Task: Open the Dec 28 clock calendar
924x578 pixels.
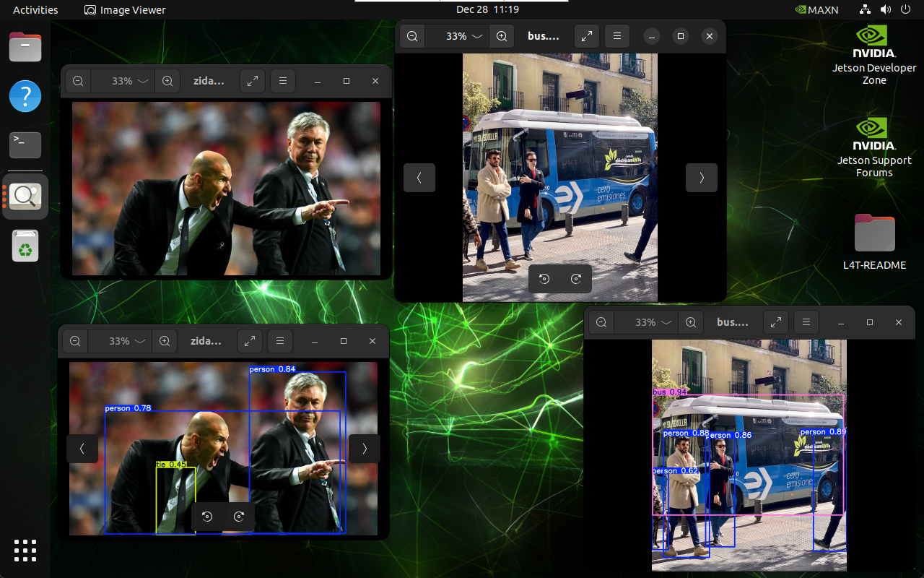Action: tap(488, 10)
